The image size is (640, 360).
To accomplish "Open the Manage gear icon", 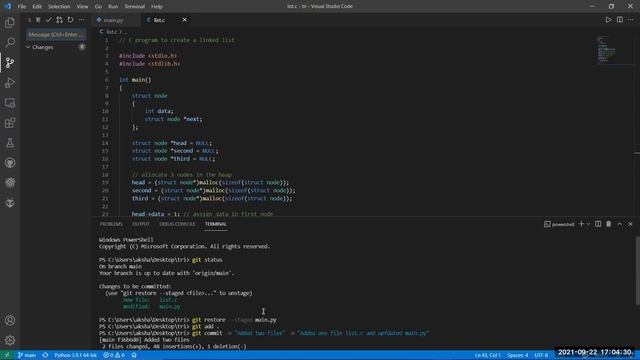I will pyautogui.click(x=10, y=340).
